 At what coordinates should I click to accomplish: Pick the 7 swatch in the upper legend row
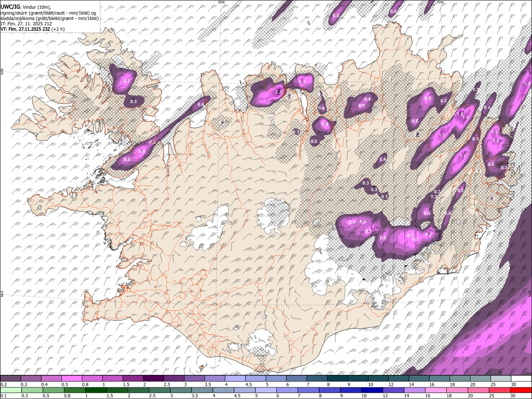tap(317, 379)
